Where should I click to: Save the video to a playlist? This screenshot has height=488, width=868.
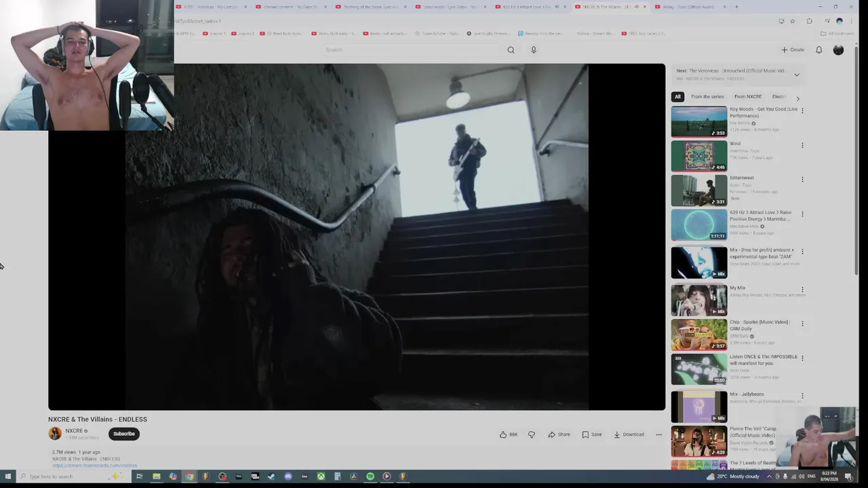tap(591, 434)
